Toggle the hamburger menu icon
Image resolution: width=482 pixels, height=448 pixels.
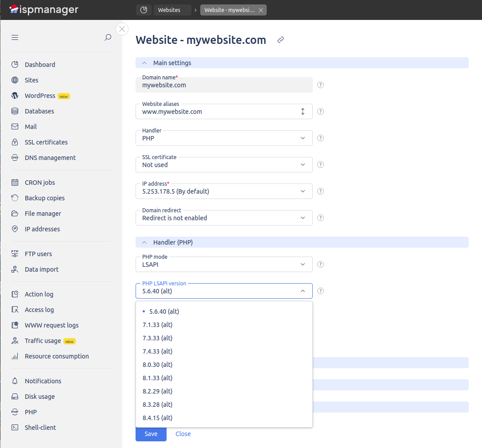click(15, 38)
